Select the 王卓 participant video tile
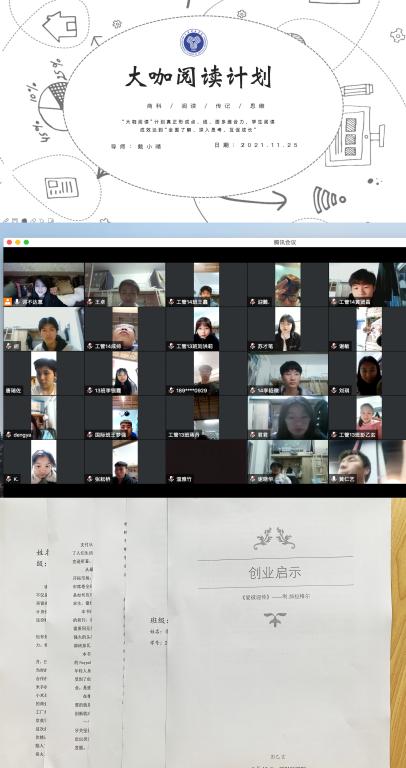The image size is (406, 768). (125, 285)
